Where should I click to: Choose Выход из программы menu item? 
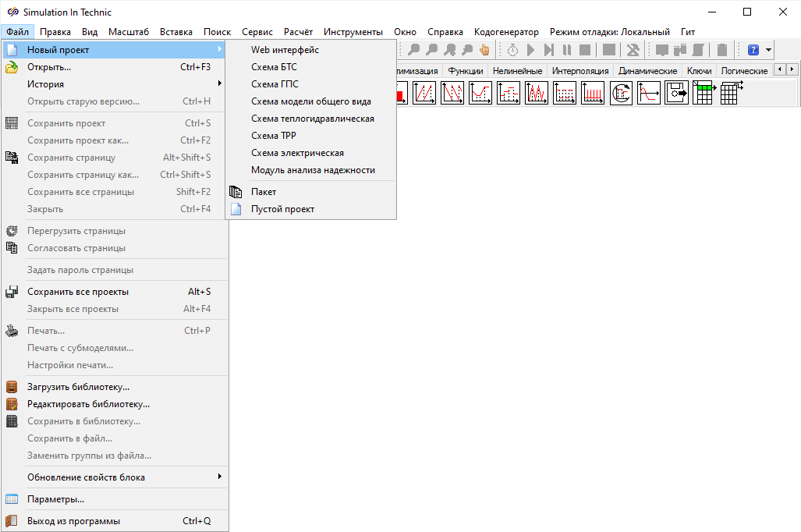pyautogui.click(x=73, y=521)
